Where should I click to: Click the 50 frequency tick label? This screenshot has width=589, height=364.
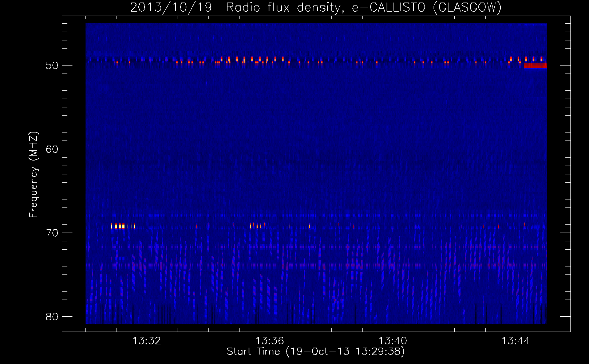click(52, 66)
